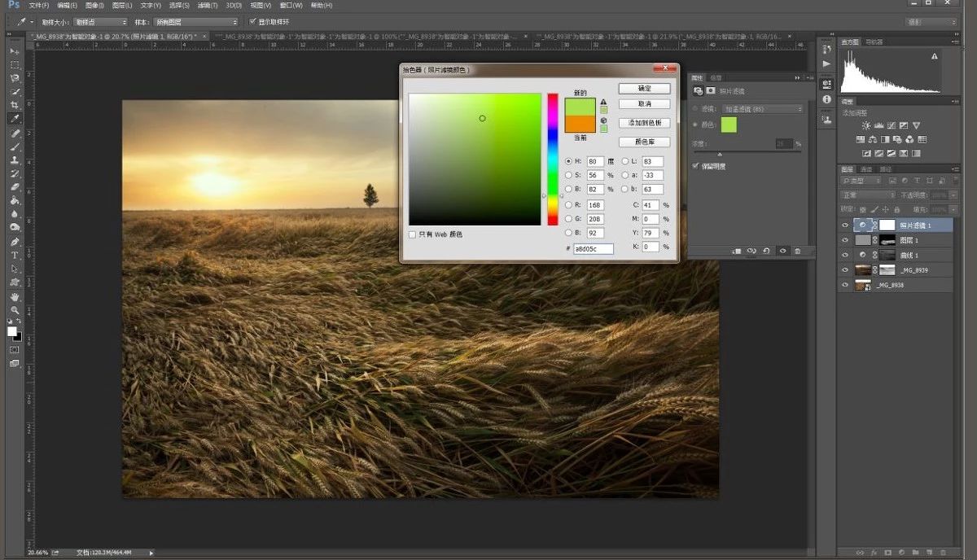This screenshot has height=560, width=977.
Task: Add a Brightness/Contrast adjustment via sun icon
Action: point(866,125)
